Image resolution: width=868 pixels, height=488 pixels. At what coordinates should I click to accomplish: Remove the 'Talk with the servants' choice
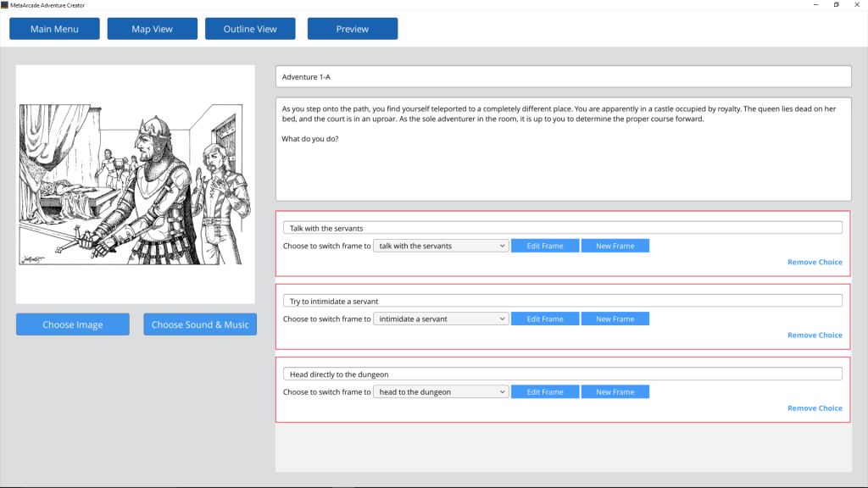coord(815,263)
